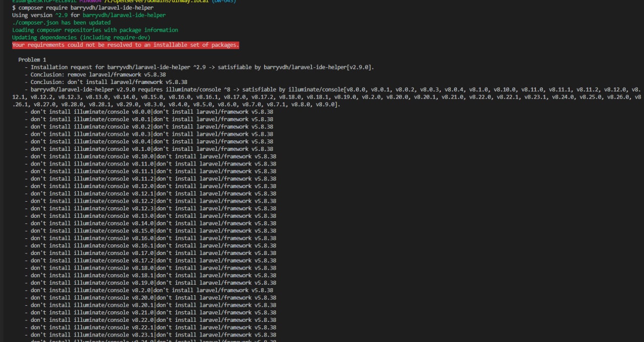Select 'don't install illuminate/console v8.18.1' row
The image size is (644, 342).
tap(150, 275)
